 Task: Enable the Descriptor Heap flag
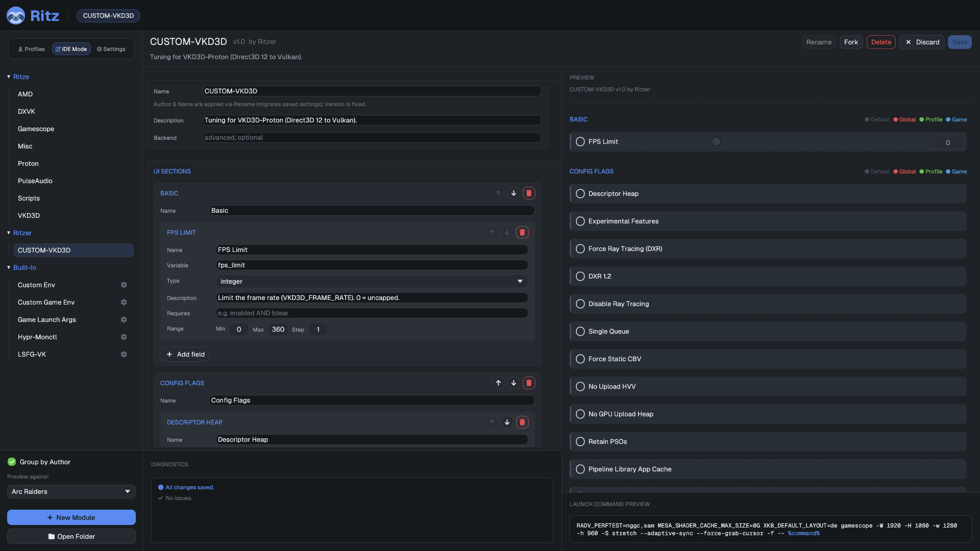pos(580,194)
